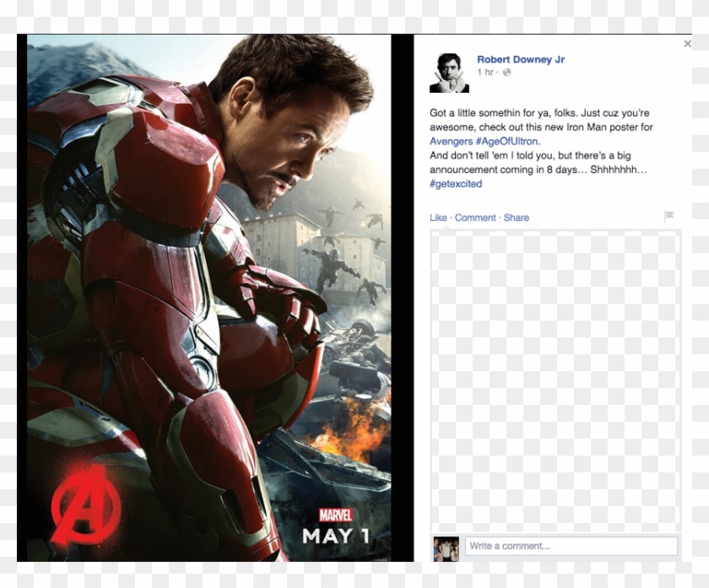The height and width of the screenshot is (588, 709).
Task: Report the photo using the flag icon
Action: tap(668, 216)
